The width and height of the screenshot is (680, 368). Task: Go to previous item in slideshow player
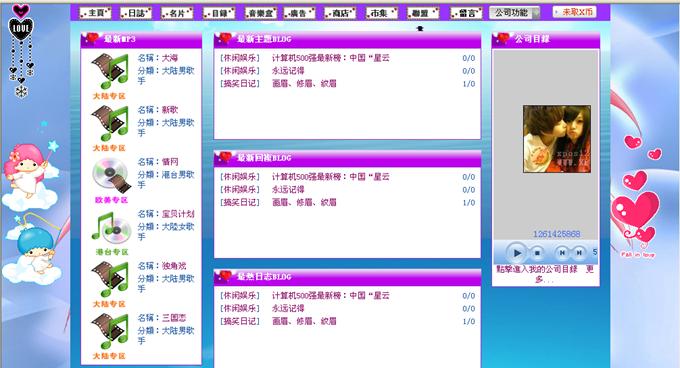(562, 252)
